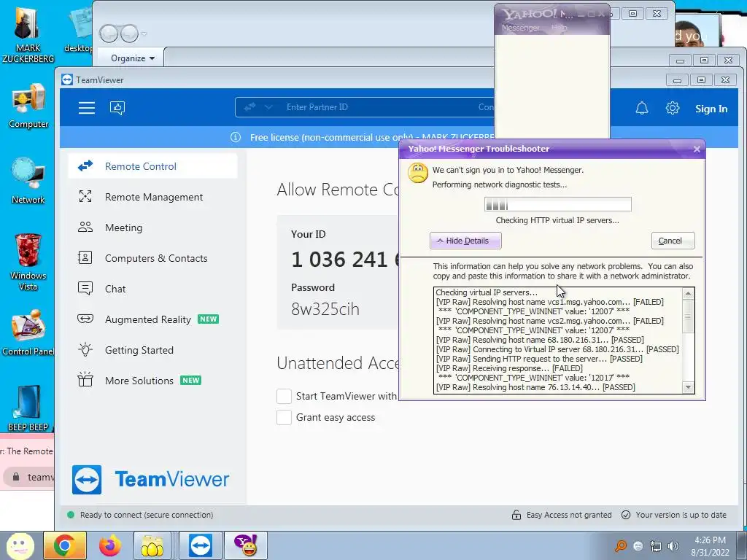This screenshot has width=747, height=560.
Task: Click the Remote Control arrows icon
Action: click(85, 166)
